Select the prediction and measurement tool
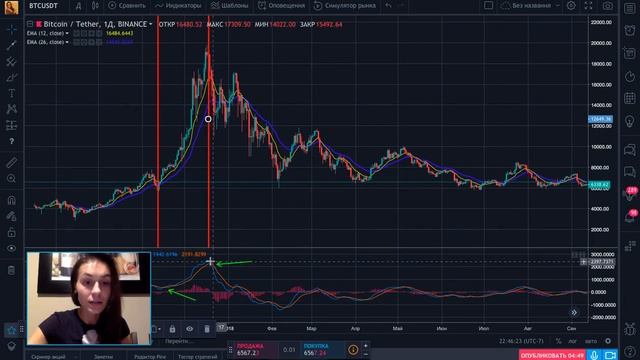The height and width of the screenshot is (360, 640). [11, 125]
